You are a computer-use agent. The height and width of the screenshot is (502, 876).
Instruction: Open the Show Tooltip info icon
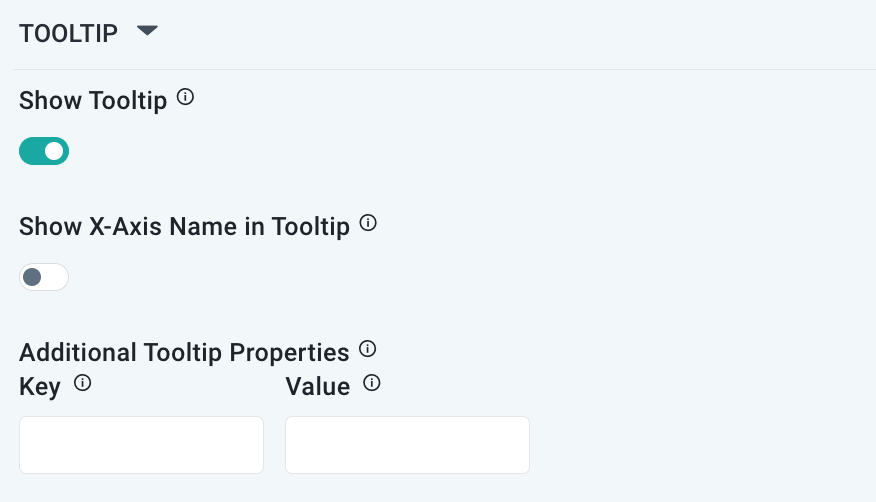coord(185,98)
